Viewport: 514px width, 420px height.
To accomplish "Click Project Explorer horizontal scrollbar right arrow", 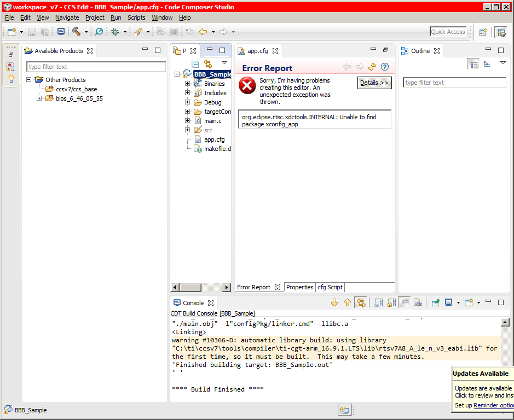I will (226, 287).
